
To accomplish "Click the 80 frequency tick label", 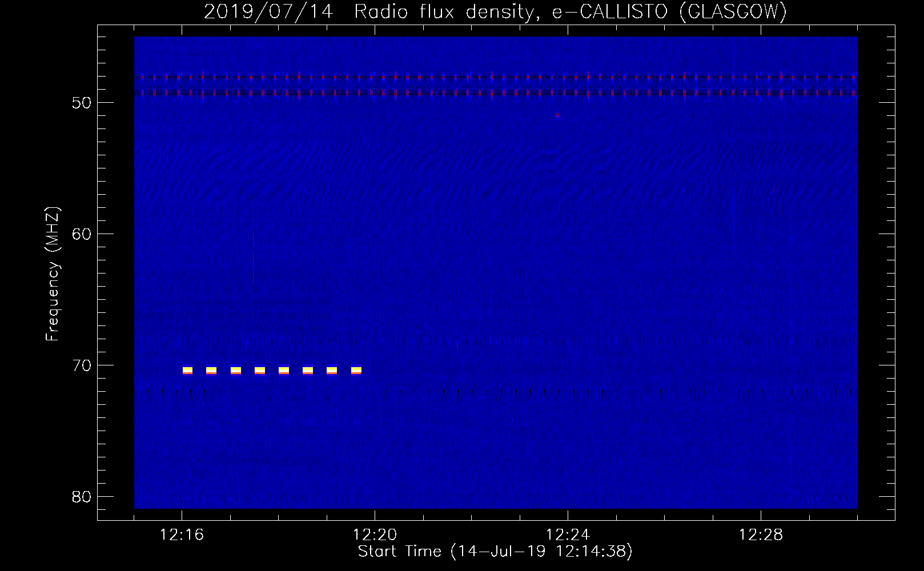I will point(82,497).
